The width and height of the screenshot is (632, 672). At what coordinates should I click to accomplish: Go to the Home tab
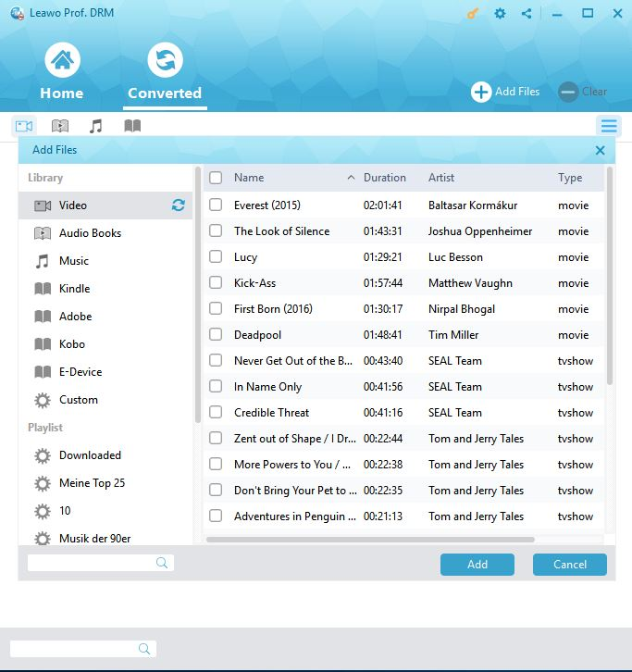[x=62, y=75]
